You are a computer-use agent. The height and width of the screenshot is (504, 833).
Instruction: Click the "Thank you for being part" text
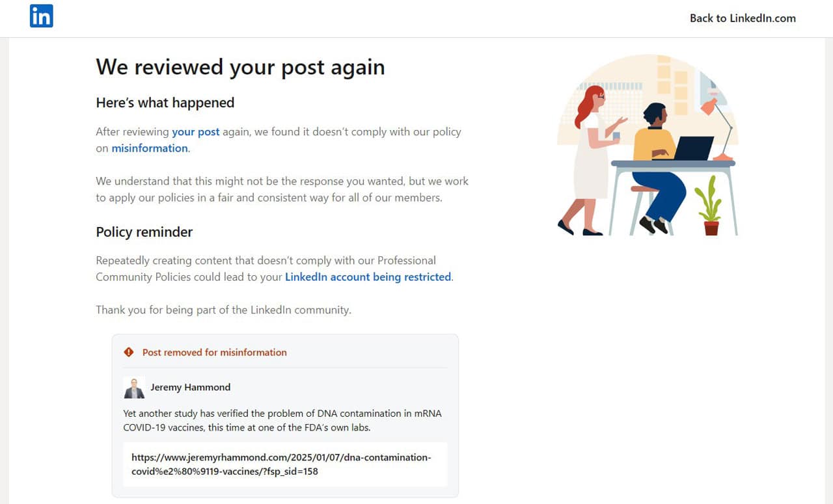pyautogui.click(x=223, y=310)
